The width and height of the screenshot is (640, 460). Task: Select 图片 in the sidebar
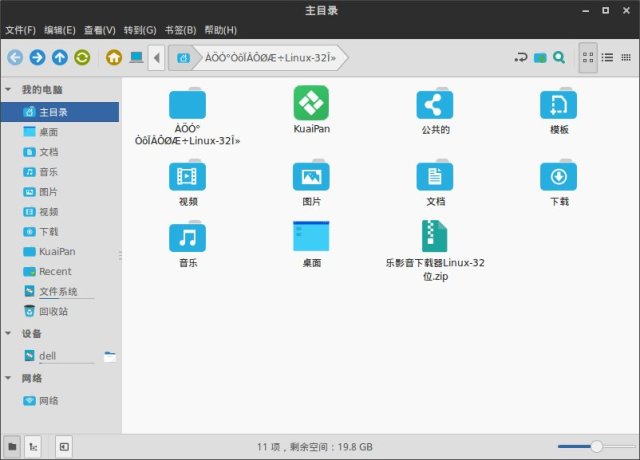click(x=60, y=192)
